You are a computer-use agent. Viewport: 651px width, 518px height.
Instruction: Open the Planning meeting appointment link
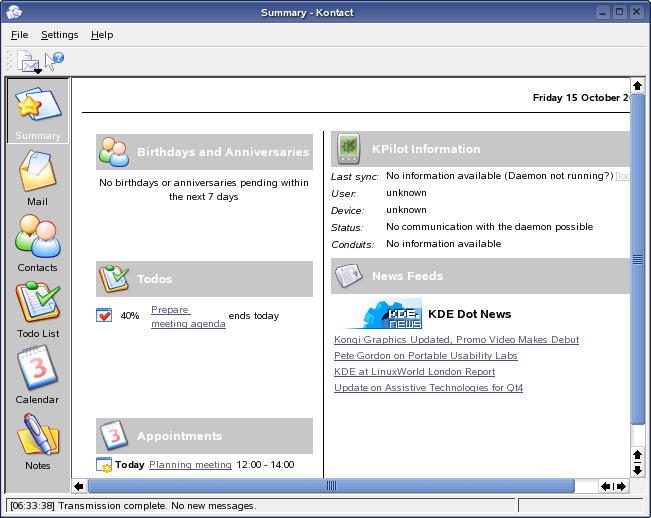click(190, 465)
